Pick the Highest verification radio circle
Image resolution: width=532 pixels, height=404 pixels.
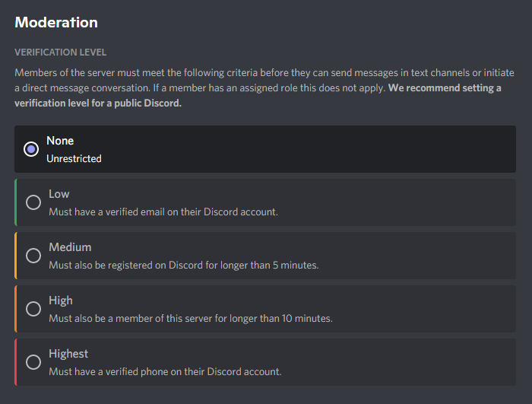click(x=33, y=362)
